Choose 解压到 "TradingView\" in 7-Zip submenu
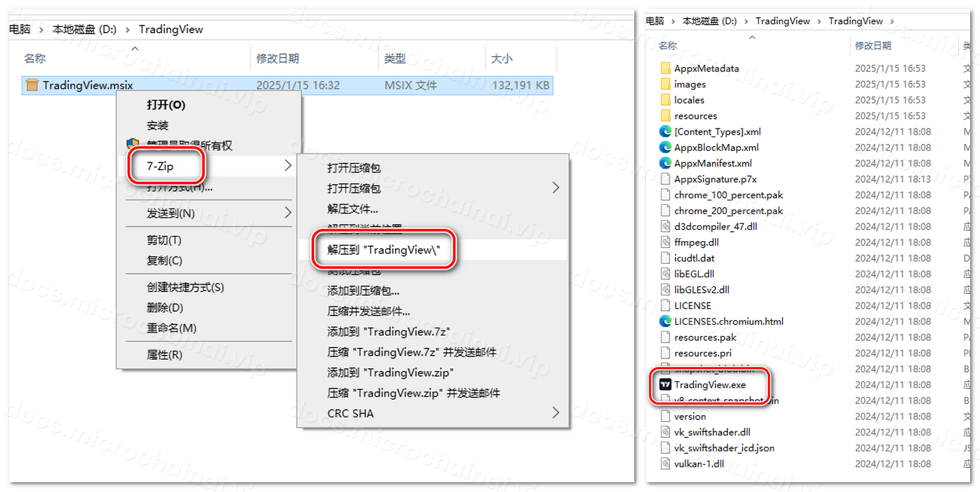The image size is (980, 492). click(384, 250)
